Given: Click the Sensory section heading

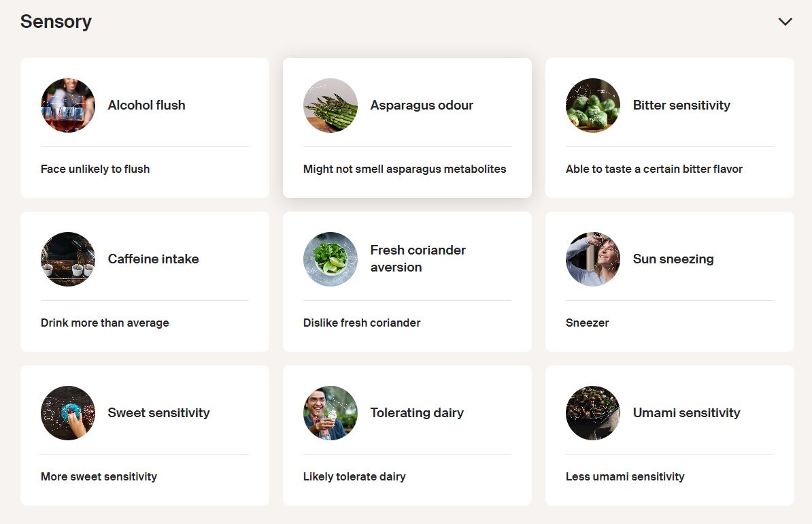Looking at the screenshot, I should point(56,22).
